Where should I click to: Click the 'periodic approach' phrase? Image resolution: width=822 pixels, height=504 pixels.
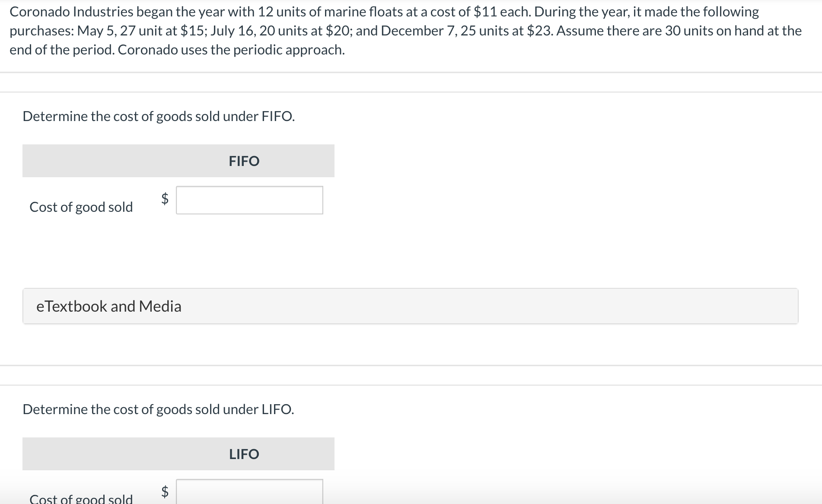click(x=288, y=50)
